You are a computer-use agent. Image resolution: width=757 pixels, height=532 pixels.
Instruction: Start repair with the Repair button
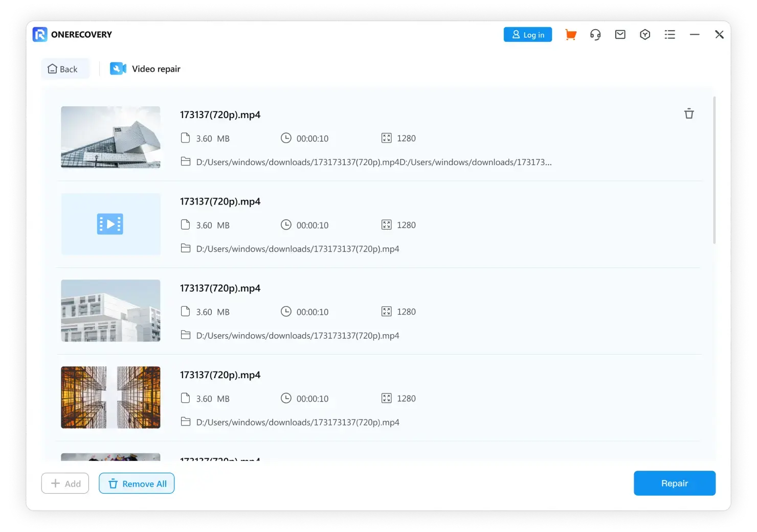pos(674,483)
